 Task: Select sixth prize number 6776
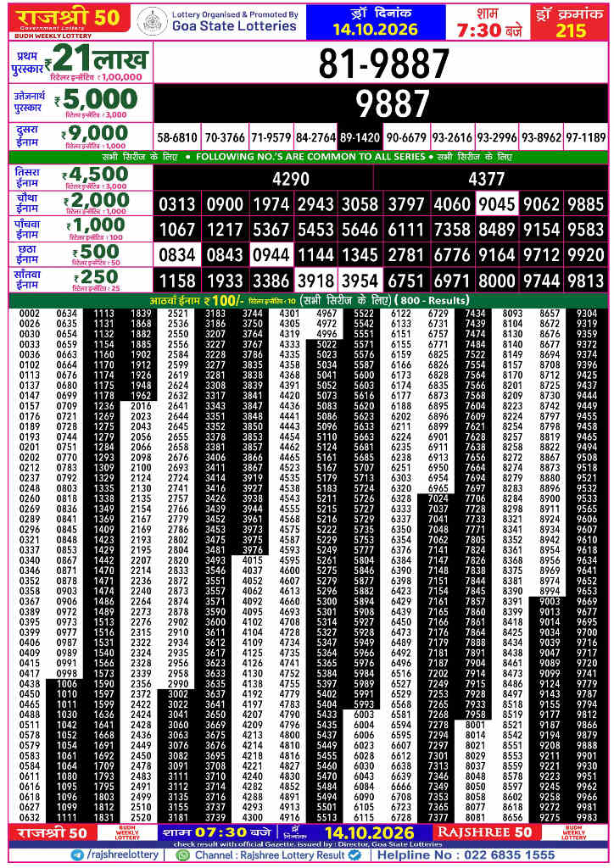pyautogui.click(x=452, y=255)
